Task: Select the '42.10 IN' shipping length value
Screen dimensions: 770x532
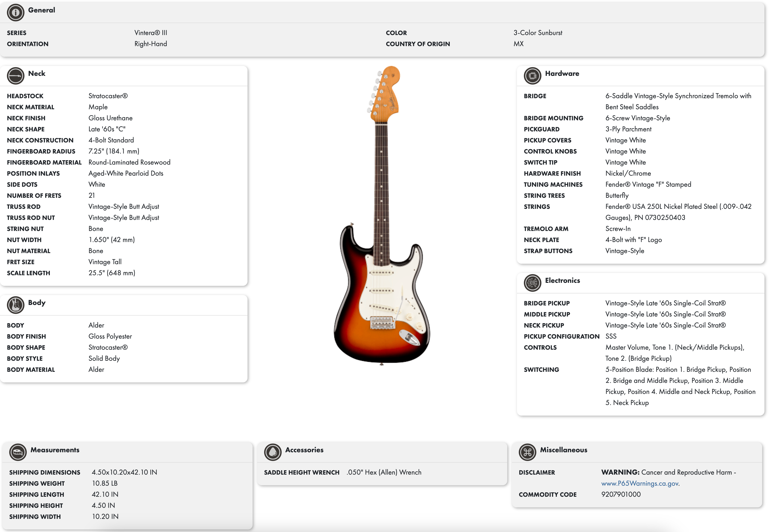Action: (x=105, y=494)
